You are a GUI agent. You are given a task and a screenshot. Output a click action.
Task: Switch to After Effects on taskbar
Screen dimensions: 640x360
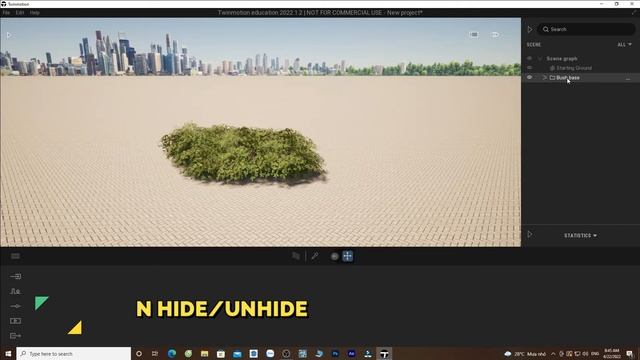[x=351, y=353]
